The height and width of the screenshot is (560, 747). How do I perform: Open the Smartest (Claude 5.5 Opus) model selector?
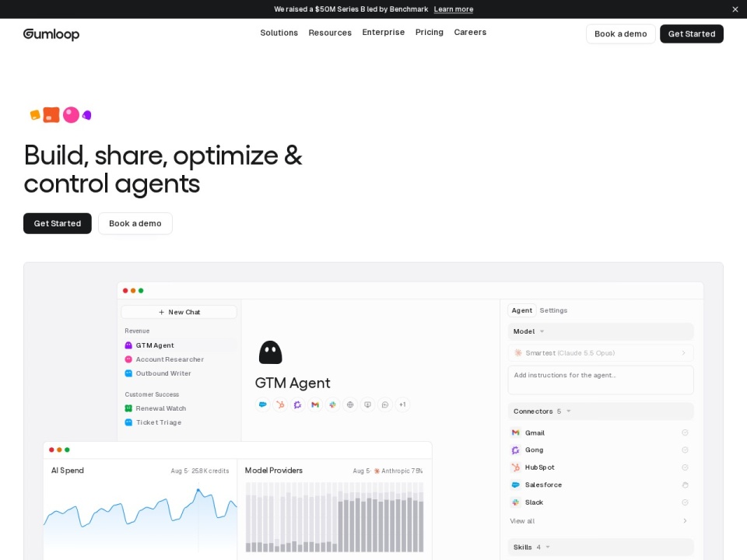coord(601,353)
